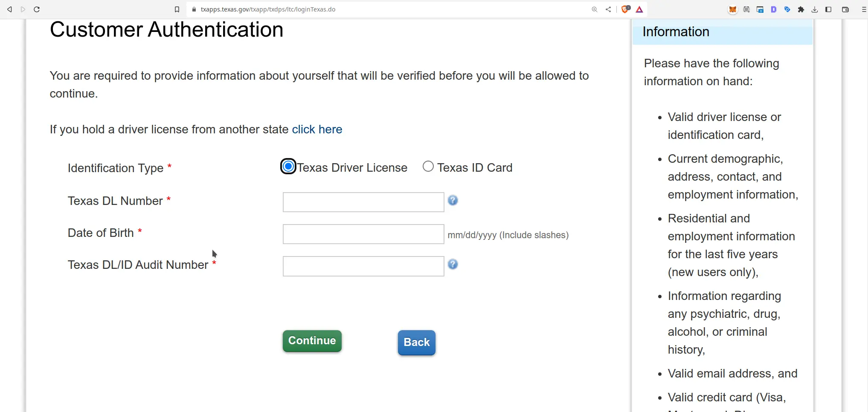Screen dimensions: 868x412
Task: Click the page zoom magnifier icon
Action: coord(594,9)
